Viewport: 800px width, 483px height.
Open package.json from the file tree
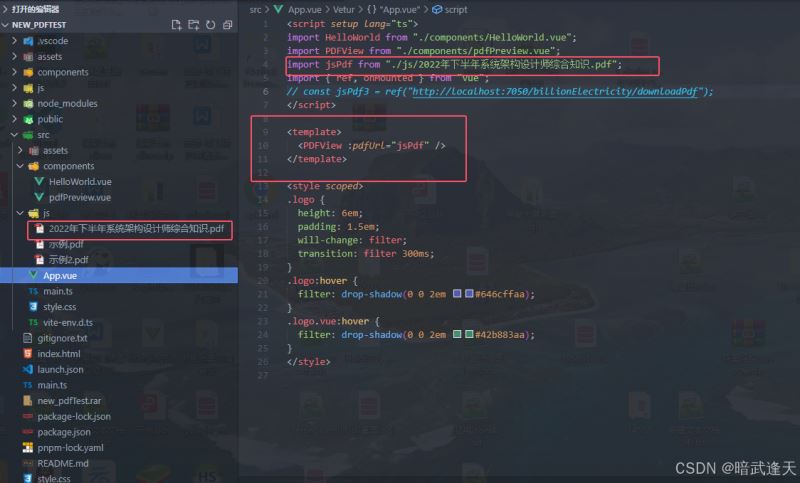coord(64,432)
